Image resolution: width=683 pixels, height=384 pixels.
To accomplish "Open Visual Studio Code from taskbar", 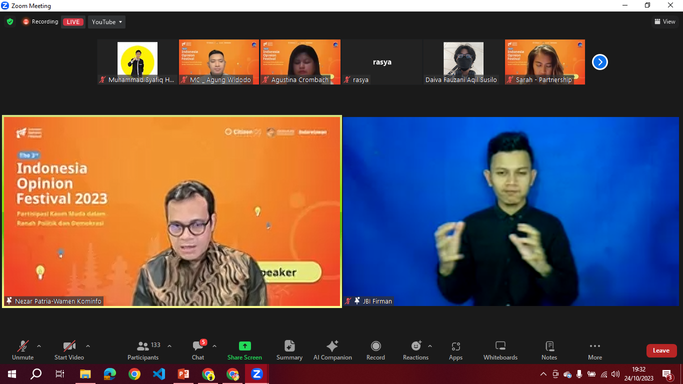I will click(159, 374).
